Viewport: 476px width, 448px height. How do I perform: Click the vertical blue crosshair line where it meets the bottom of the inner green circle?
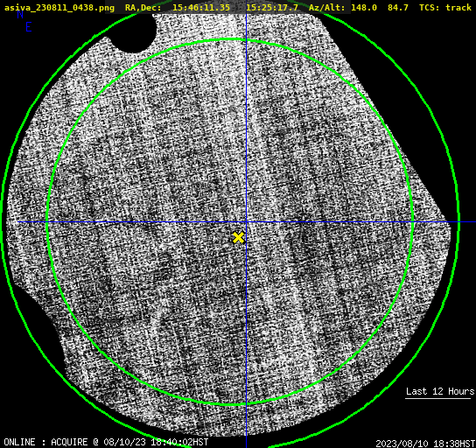[246, 404]
